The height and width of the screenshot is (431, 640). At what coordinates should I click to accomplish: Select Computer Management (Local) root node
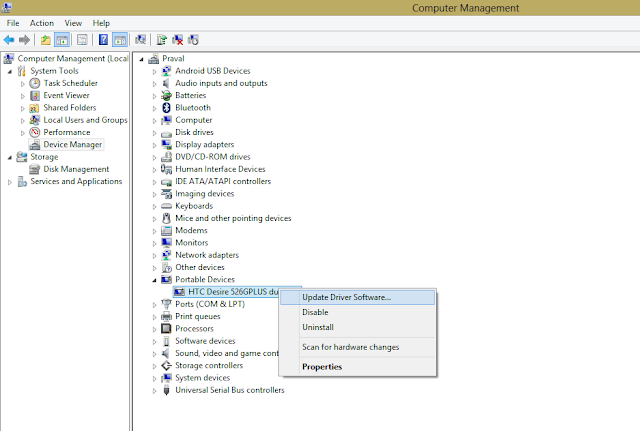[x=73, y=58]
